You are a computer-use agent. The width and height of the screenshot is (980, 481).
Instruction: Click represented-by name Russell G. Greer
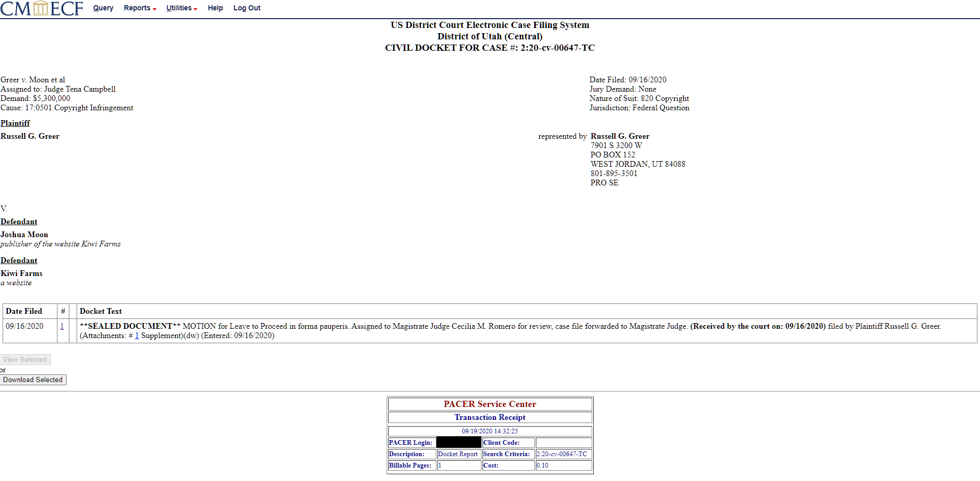pos(620,136)
